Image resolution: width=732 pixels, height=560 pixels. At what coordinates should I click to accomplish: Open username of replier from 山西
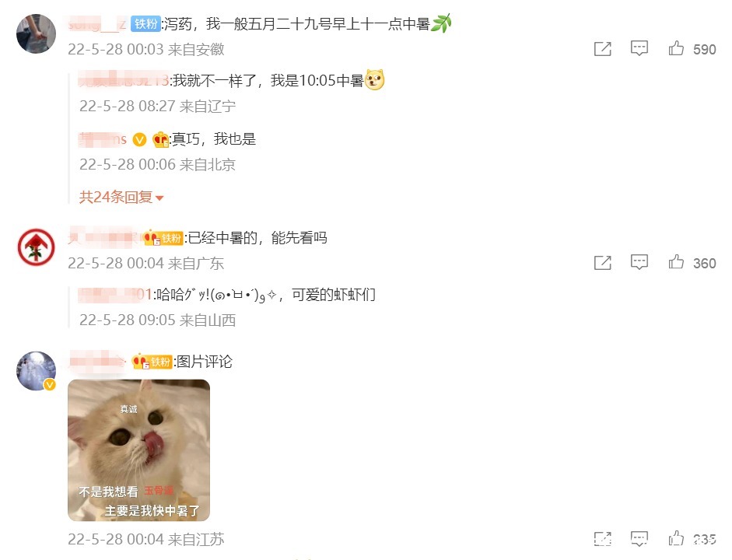115,295
